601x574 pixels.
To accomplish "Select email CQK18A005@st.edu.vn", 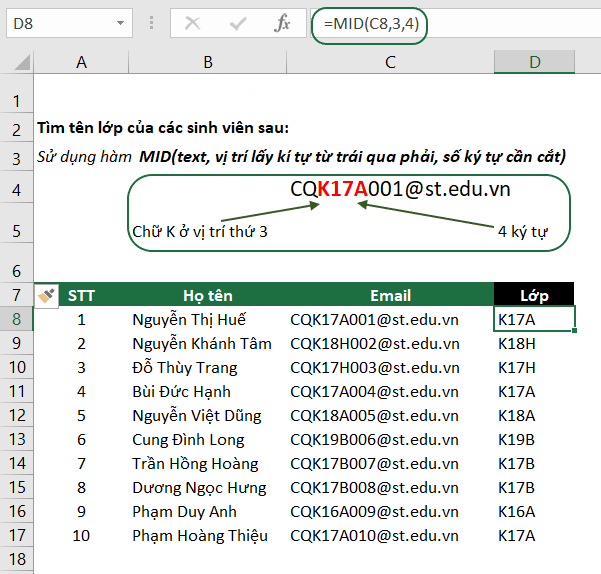I will (x=390, y=415).
